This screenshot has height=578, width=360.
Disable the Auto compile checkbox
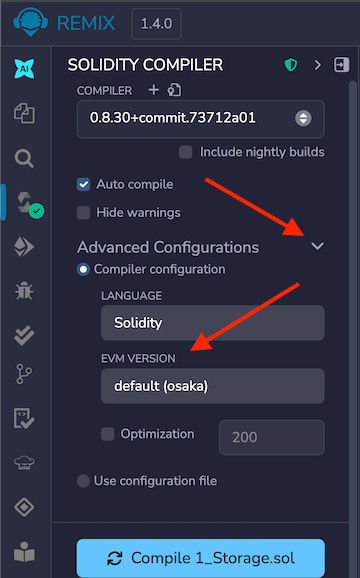pos(83,184)
